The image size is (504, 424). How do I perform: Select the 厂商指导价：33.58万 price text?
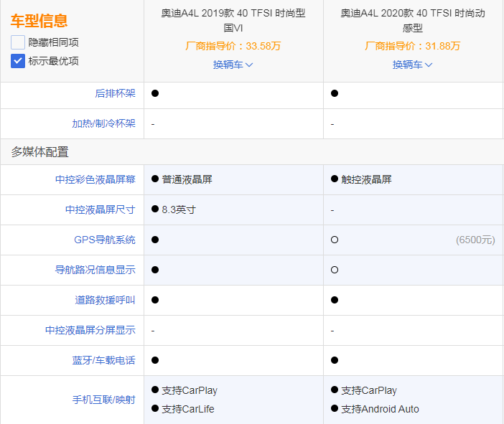[x=233, y=46]
